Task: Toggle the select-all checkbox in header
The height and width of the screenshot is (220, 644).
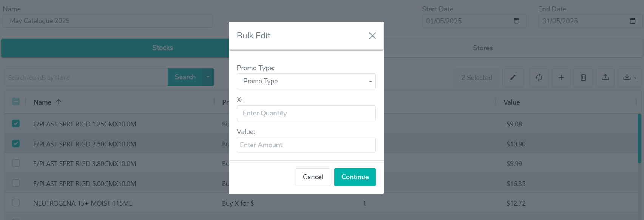Action: (16, 102)
